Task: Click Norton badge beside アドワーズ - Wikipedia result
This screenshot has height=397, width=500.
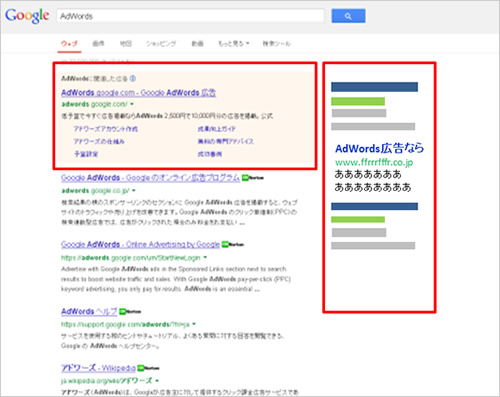Action: (x=148, y=368)
